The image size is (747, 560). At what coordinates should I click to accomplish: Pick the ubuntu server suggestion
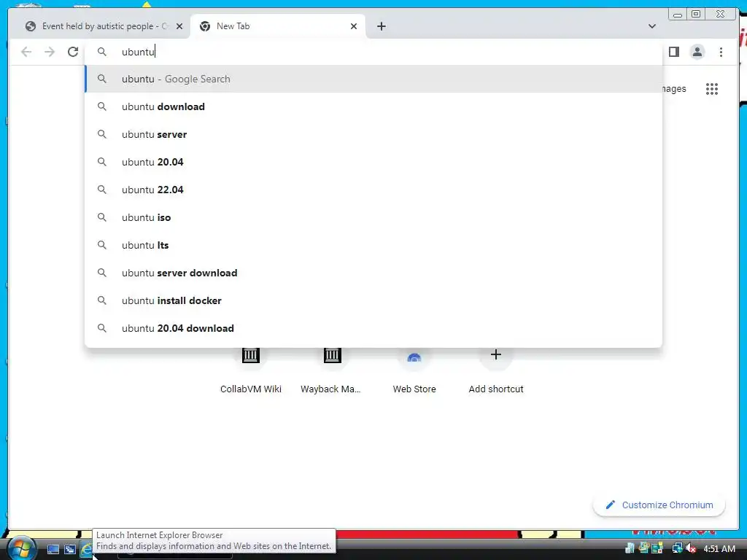(x=373, y=134)
